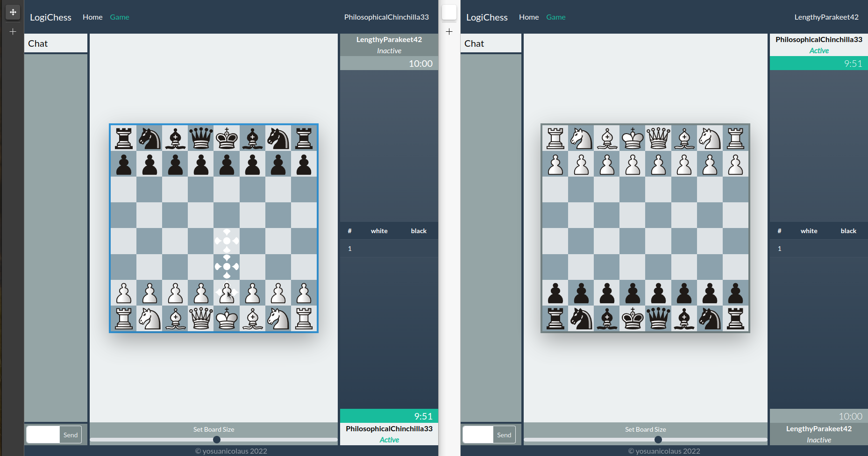The image size is (868, 456).
Task: Click the Chat header in left window
Action: pyautogui.click(x=56, y=43)
